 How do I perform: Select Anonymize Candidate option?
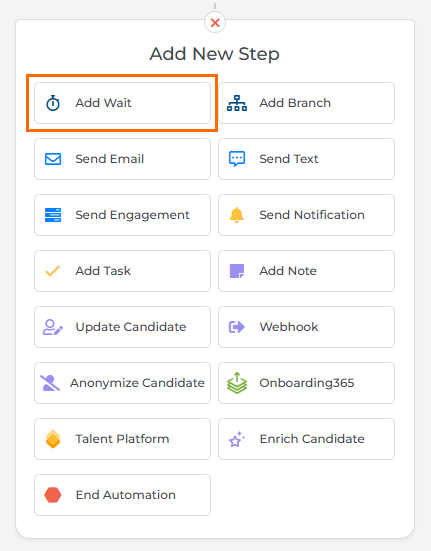[x=122, y=383]
